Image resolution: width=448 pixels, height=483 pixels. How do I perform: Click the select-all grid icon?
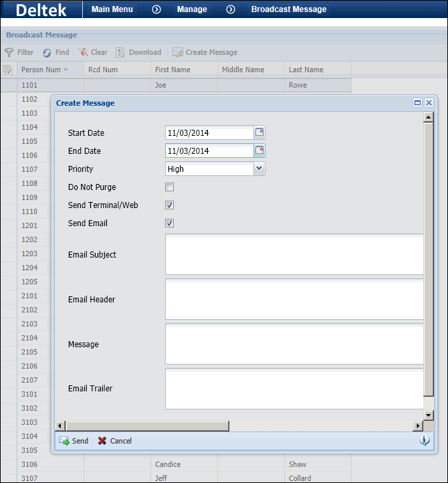click(8, 70)
